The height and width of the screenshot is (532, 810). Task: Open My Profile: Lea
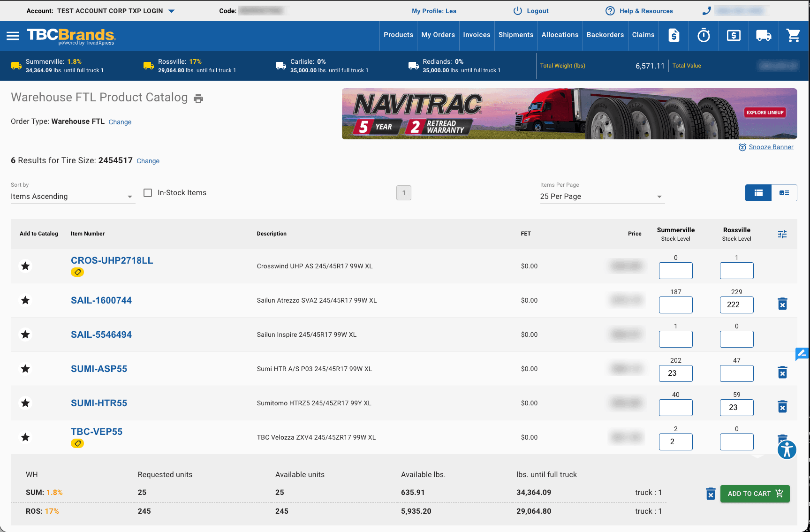coord(434,11)
